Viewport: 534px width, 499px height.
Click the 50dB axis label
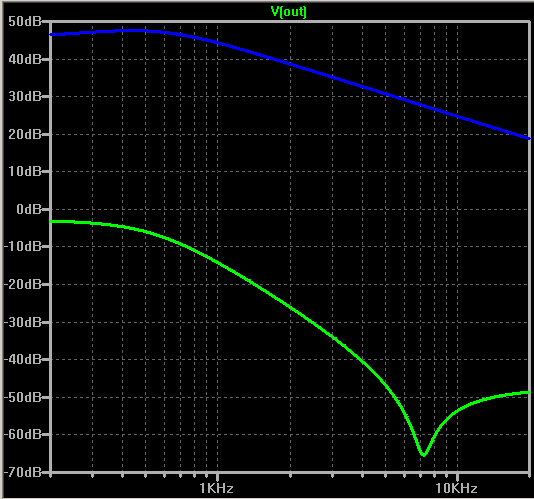click(25, 21)
